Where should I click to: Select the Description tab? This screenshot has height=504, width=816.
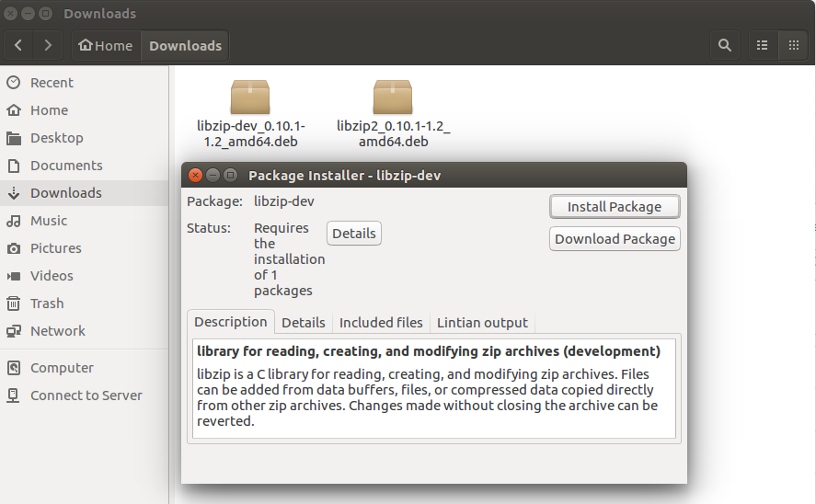(231, 322)
